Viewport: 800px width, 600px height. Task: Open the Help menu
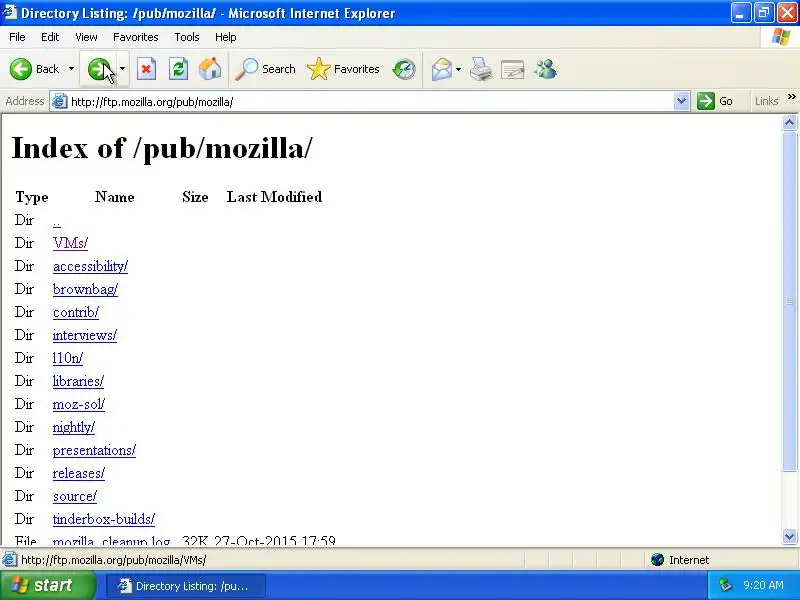coord(225,37)
